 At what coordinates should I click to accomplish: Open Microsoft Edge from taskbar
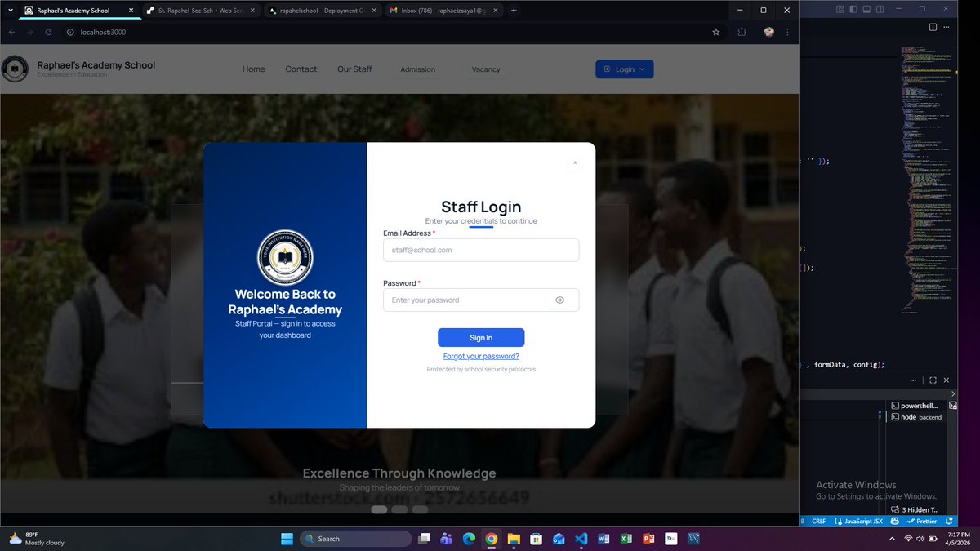click(469, 539)
